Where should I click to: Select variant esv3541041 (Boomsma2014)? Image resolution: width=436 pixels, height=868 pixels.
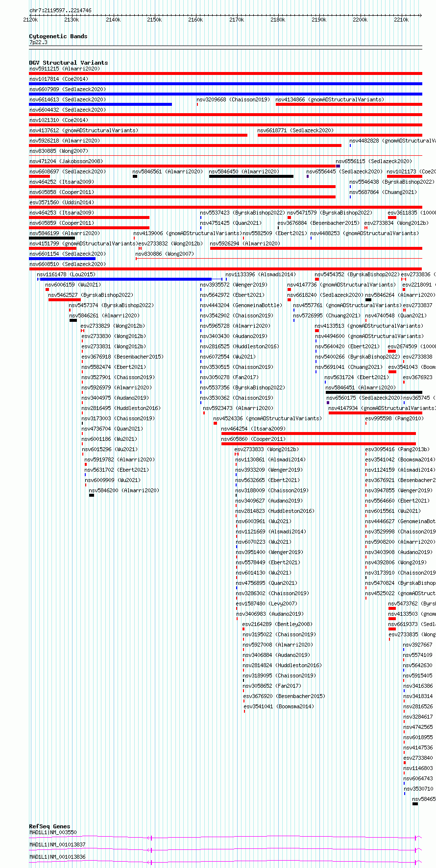point(279,707)
